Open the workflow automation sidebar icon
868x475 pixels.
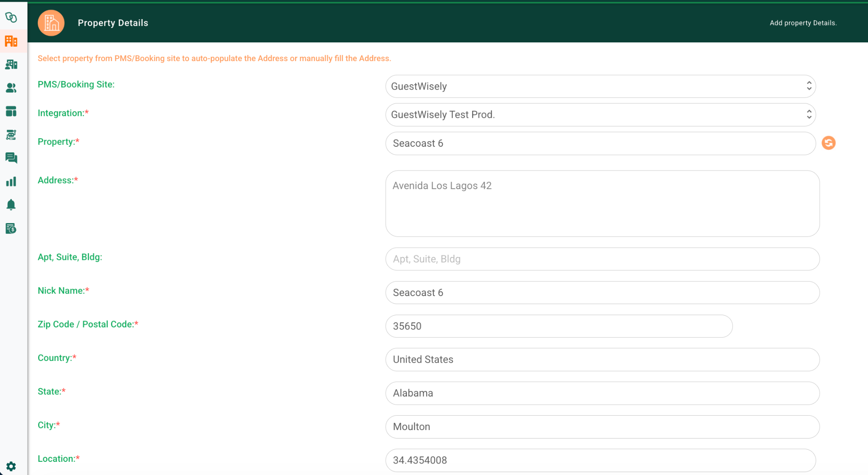[11, 134]
